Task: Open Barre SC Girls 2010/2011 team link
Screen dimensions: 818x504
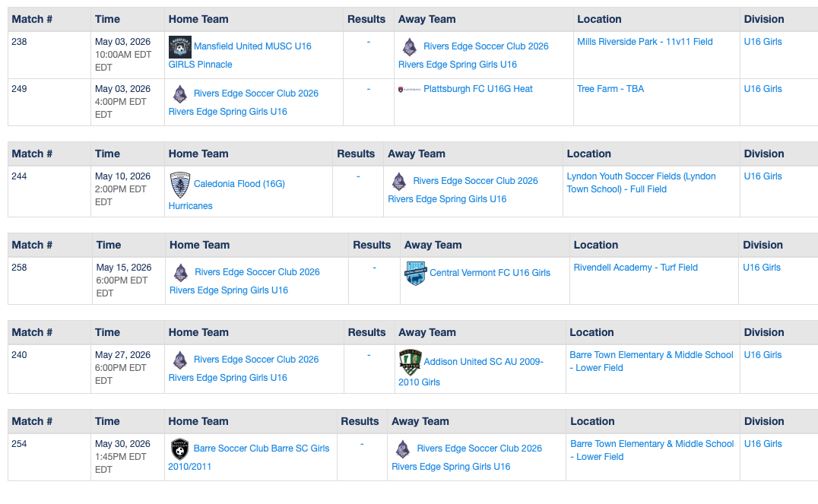Action: click(x=261, y=449)
